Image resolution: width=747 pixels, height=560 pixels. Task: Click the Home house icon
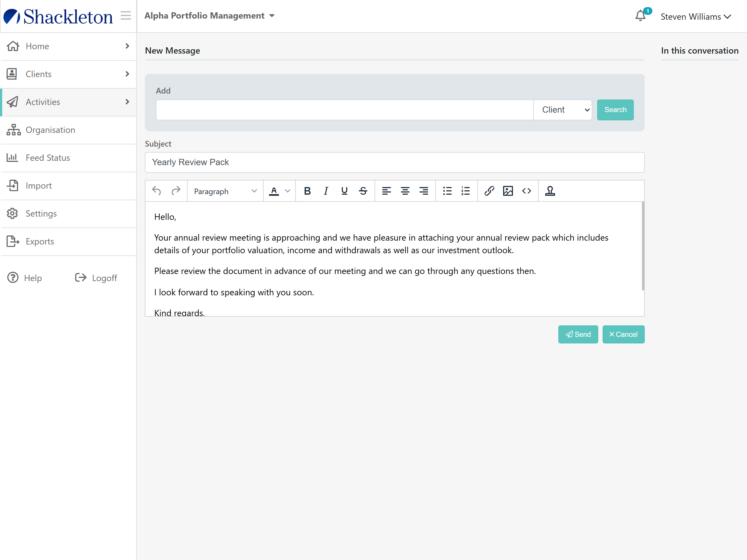point(13,46)
